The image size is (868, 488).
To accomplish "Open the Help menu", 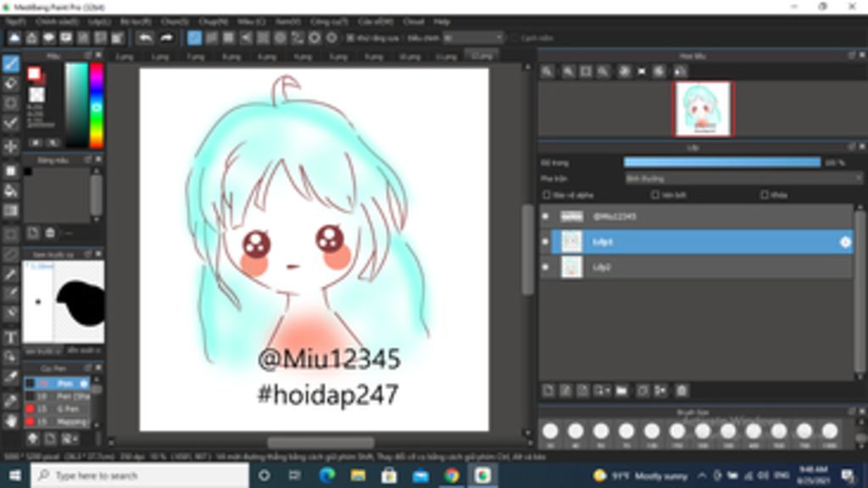I will point(442,21).
